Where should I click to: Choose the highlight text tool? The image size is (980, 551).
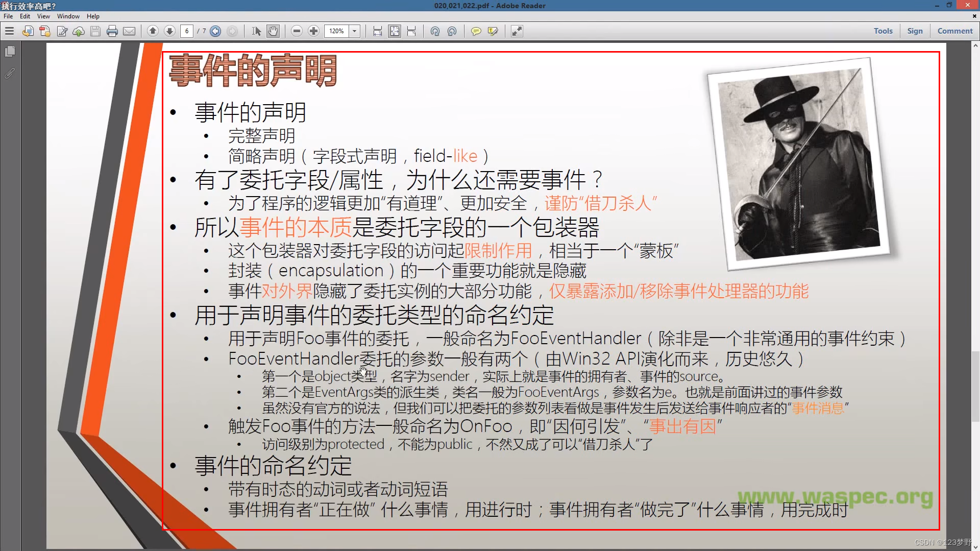click(x=493, y=31)
